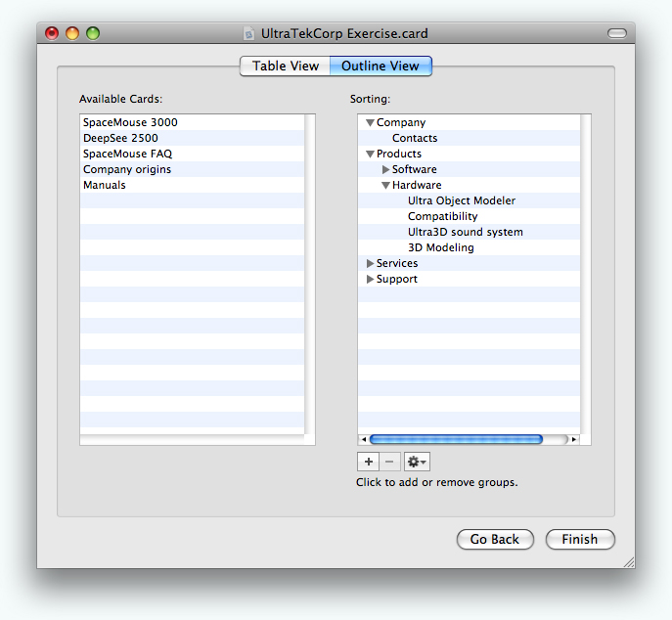This screenshot has height=620, width=672.
Task: Select Ultra3D sound system item
Action: tap(465, 233)
